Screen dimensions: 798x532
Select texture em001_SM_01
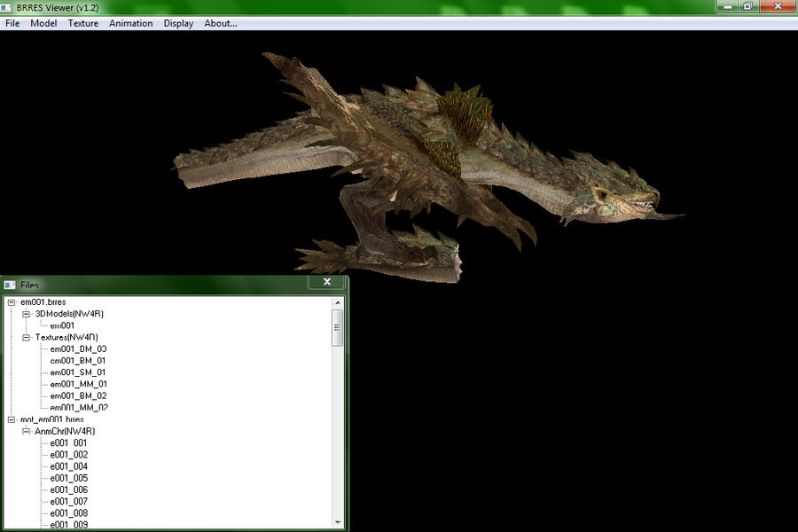(x=78, y=372)
